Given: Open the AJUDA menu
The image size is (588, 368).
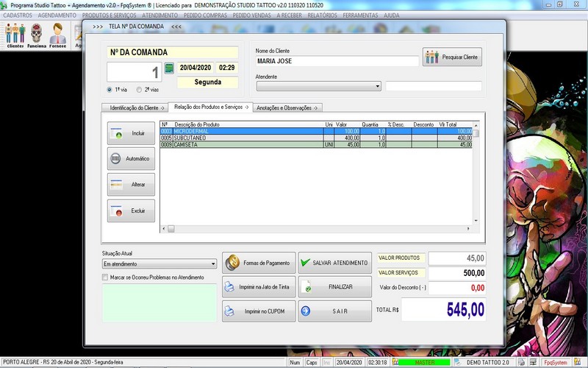Looking at the screenshot, I should (x=392, y=15).
